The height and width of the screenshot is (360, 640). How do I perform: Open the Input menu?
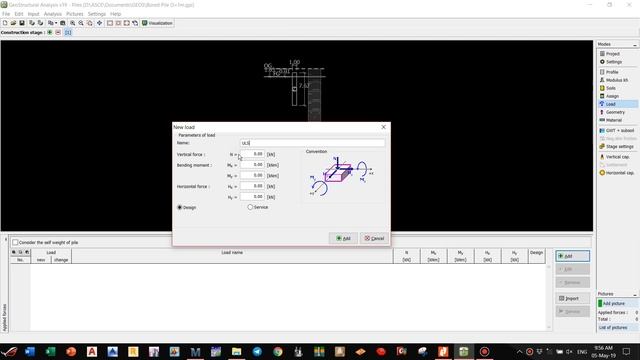33,14
